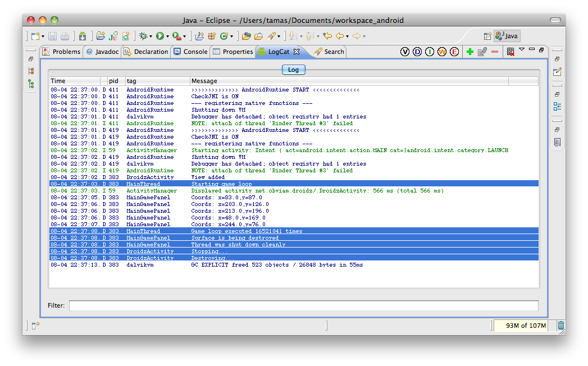
Task: Toggle the Error (E) log level filter
Action: pos(454,52)
